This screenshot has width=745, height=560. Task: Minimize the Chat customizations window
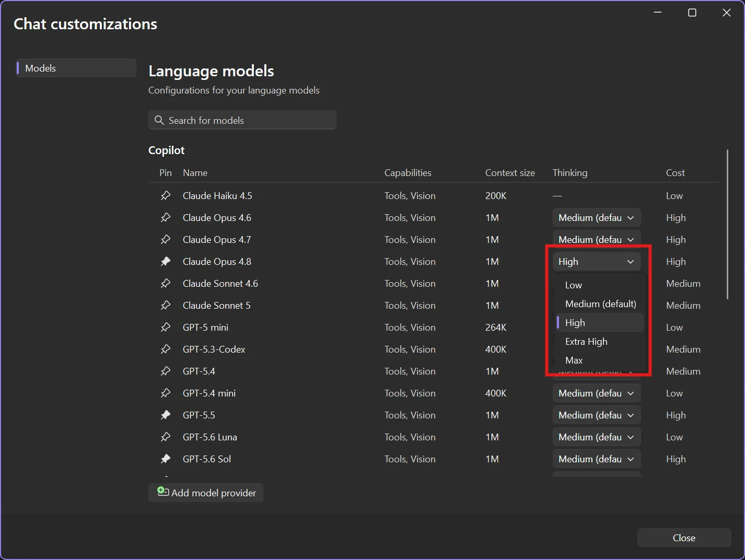658,13
